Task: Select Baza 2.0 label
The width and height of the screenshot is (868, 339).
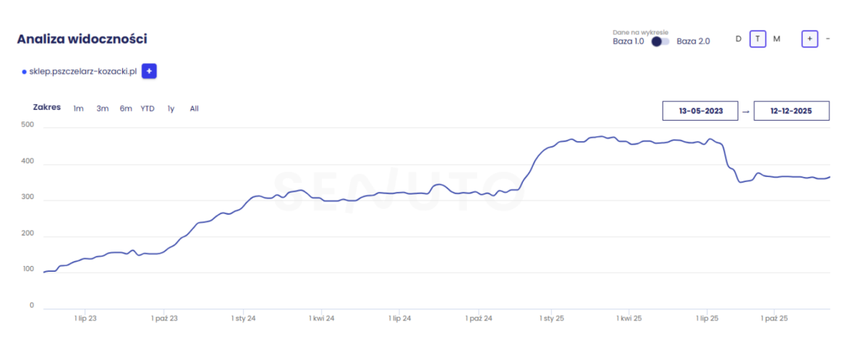Action: [x=693, y=41]
